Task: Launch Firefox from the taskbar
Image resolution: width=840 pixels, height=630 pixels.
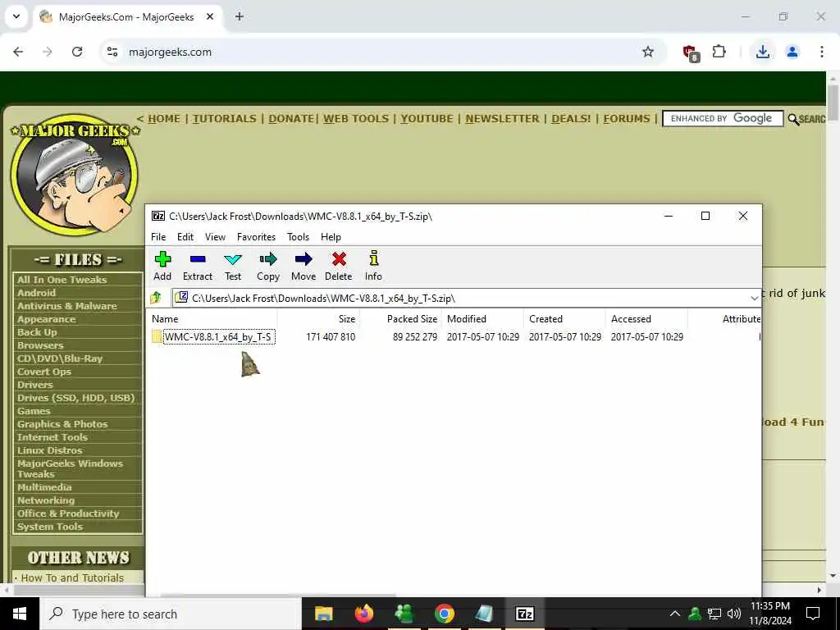Action: [x=363, y=614]
